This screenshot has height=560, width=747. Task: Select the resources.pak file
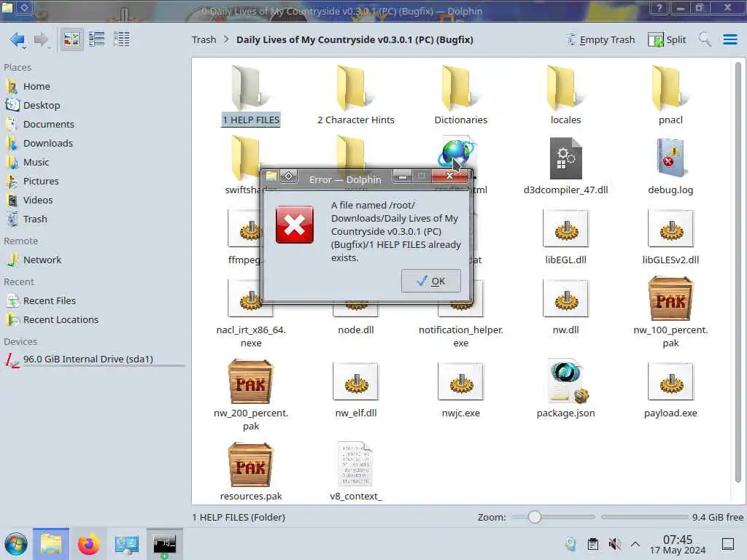[x=251, y=472]
